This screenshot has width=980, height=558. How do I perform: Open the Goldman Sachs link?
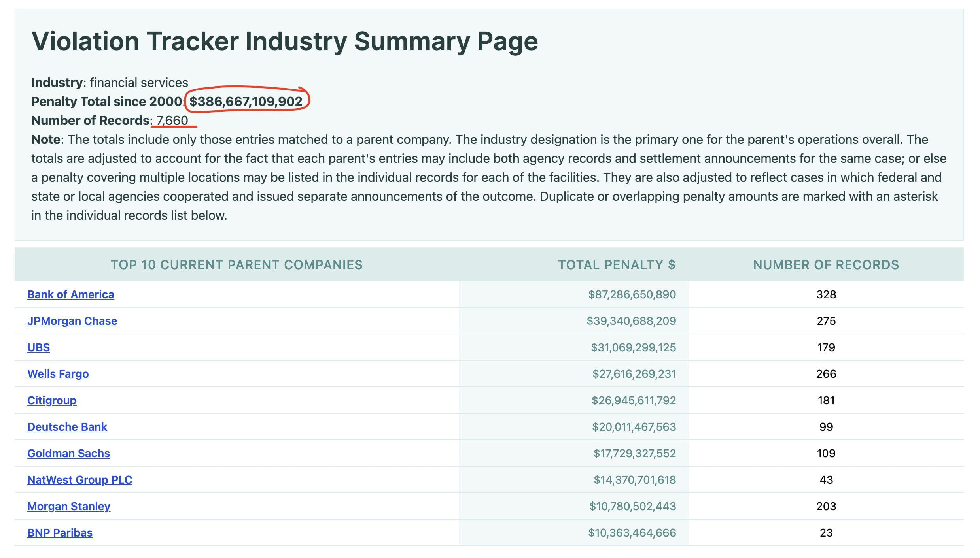[x=69, y=453]
